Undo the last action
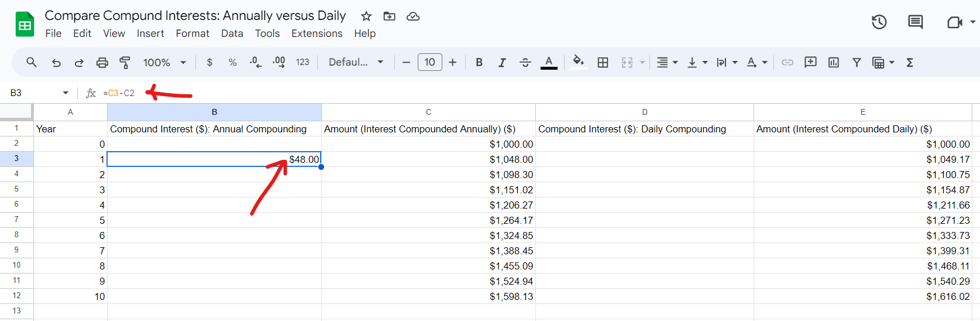Viewport: 980px width, 321px height. point(56,63)
